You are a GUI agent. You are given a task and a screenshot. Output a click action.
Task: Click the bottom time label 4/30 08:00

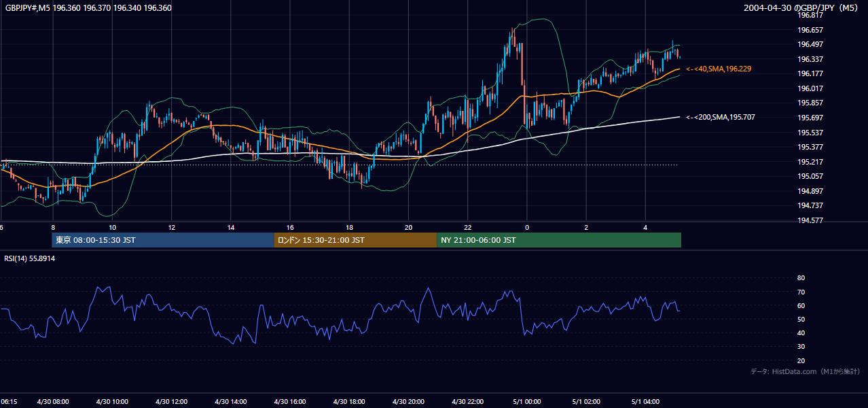(52, 402)
